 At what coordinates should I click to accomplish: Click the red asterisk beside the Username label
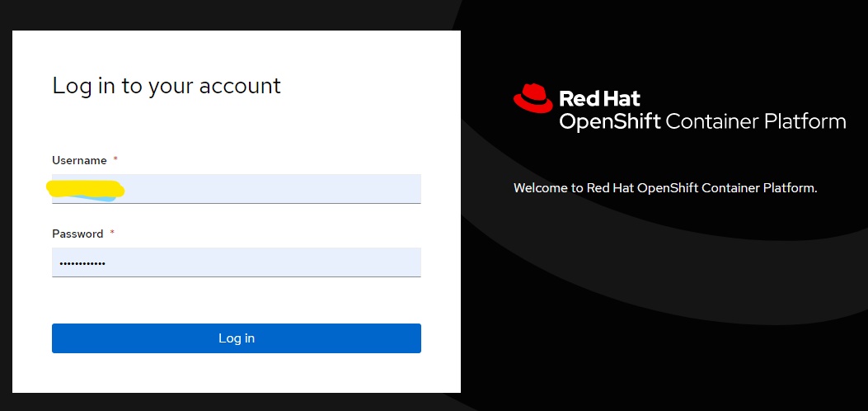(115, 160)
